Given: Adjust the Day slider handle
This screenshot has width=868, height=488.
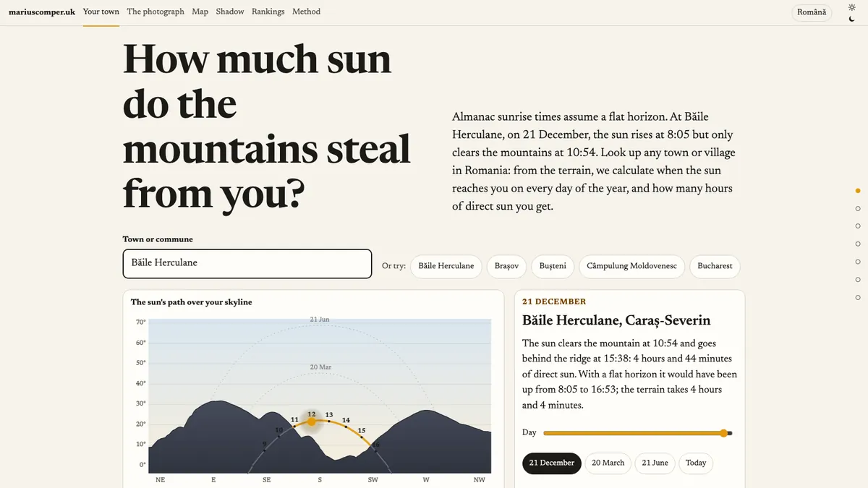Looking at the screenshot, I should (x=723, y=433).
